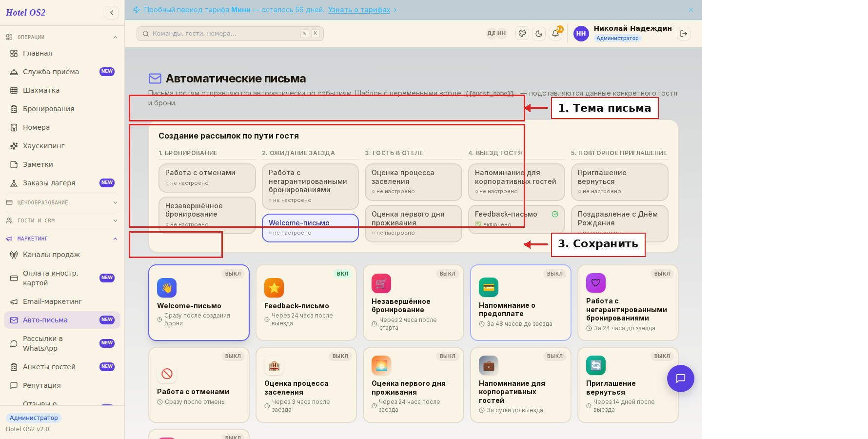Click the refresh icon for Приглашение вернуться

596,365
